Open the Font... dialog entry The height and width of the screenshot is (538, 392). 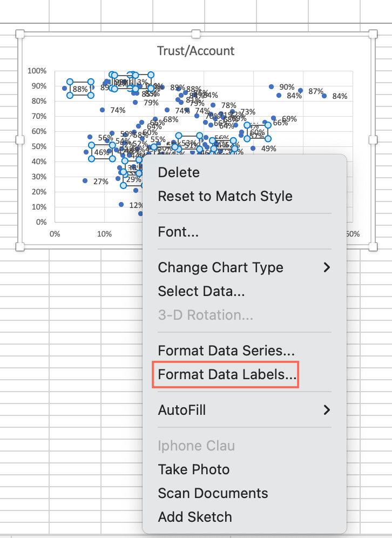pos(178,232)
